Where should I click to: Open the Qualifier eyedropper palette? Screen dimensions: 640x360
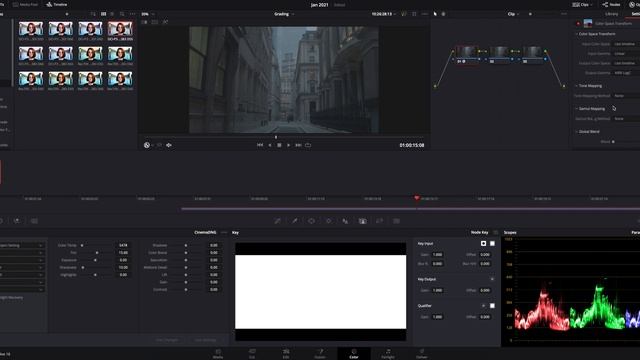pyautogui.click(x=294, y=221)
